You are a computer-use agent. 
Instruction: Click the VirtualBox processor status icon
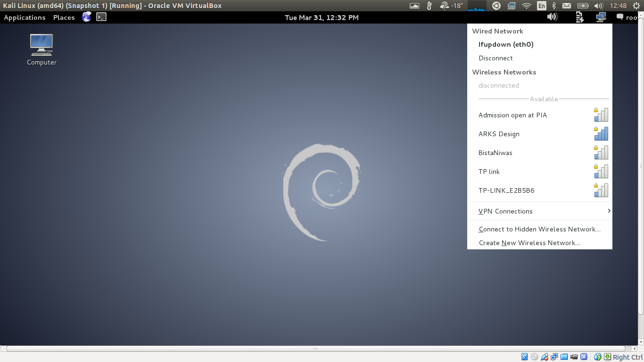pos(584,357)
